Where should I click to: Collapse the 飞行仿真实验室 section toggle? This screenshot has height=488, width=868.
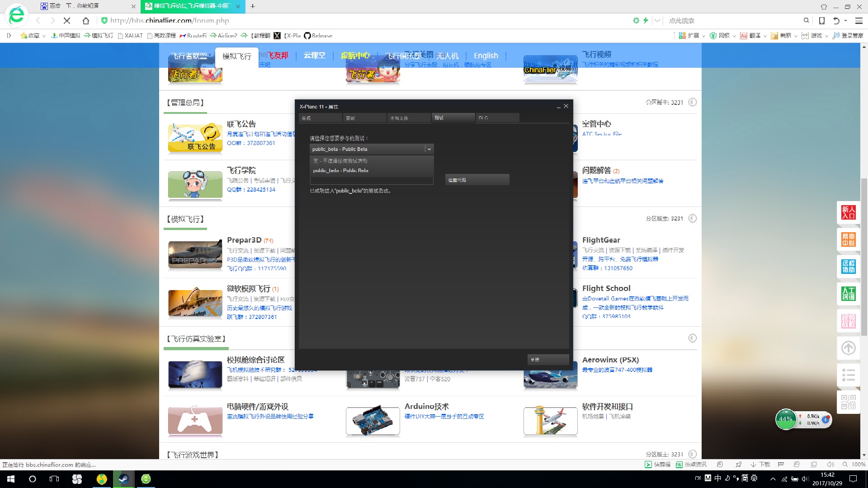click(x=692, y=338)
